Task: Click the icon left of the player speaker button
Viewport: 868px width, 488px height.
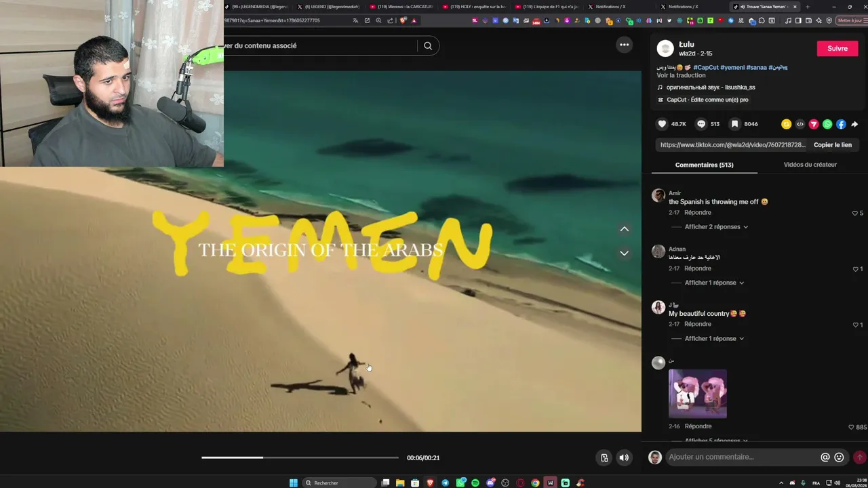Action: 604,457
